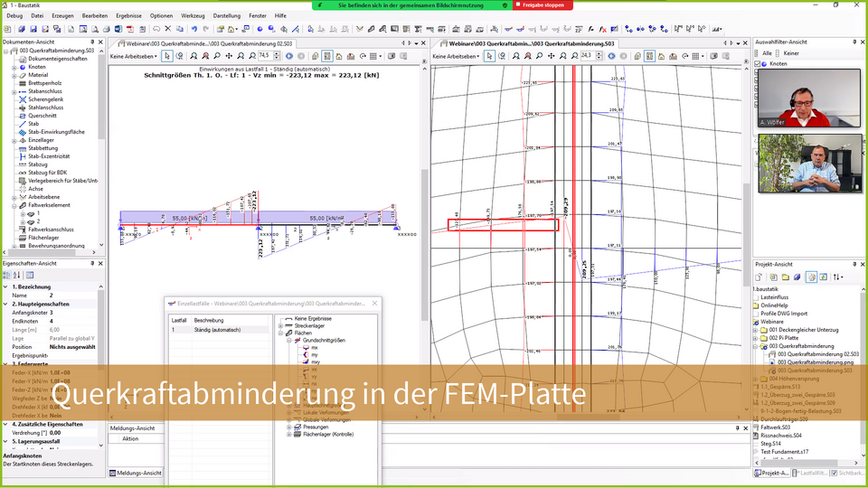Select the pointer tool in left view toolbar
The image size is (868, 488).
[x=167, y=56]
